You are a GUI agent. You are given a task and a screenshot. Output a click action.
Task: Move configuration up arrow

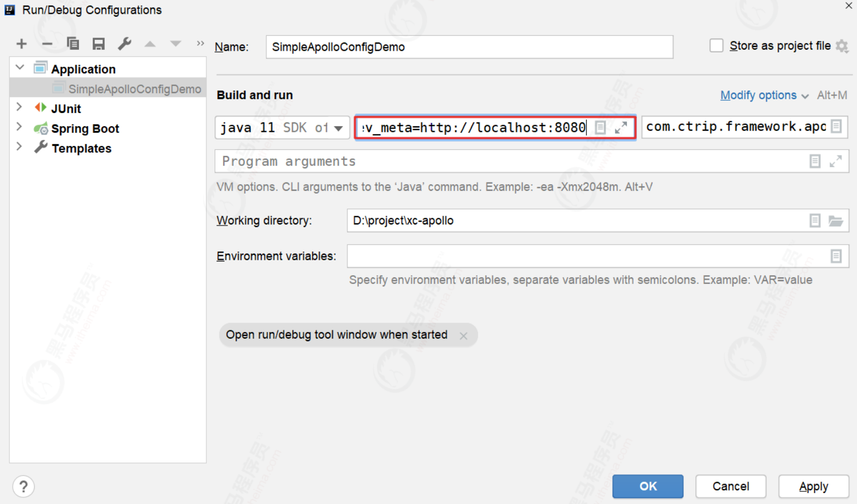click(x=150, y=44)
